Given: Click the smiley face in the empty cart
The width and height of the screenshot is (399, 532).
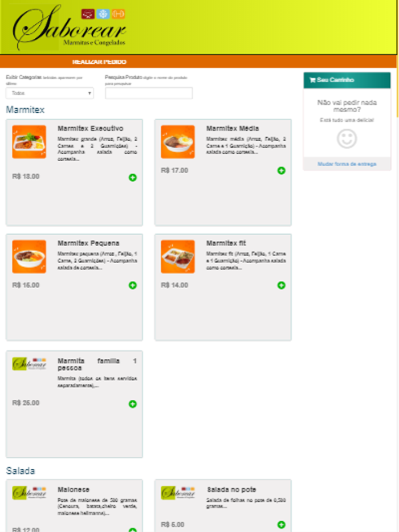Looking at the screenshot, I should 347,138.
